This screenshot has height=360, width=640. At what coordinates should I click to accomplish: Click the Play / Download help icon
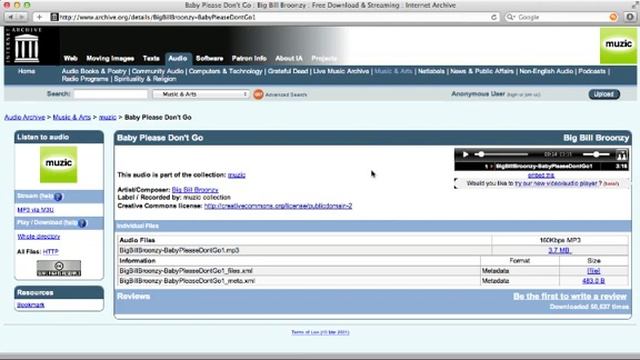pyautogui.click(x=82, y=223)
